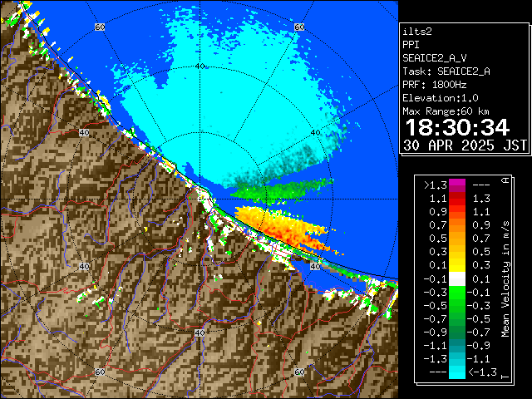Select the Task: SEAICE2_A line

pyautogui.click(x=446, y=71)
